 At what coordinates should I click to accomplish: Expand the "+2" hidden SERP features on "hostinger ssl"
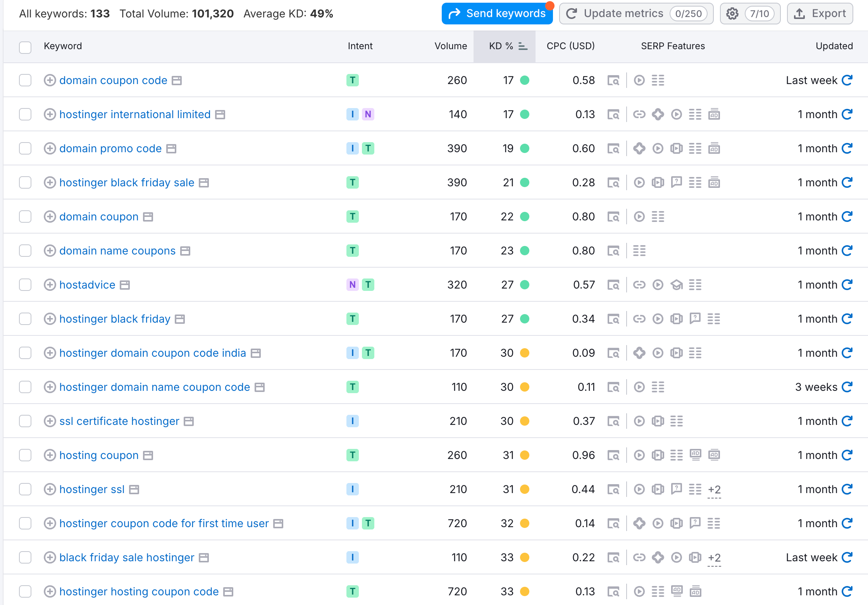714,489
